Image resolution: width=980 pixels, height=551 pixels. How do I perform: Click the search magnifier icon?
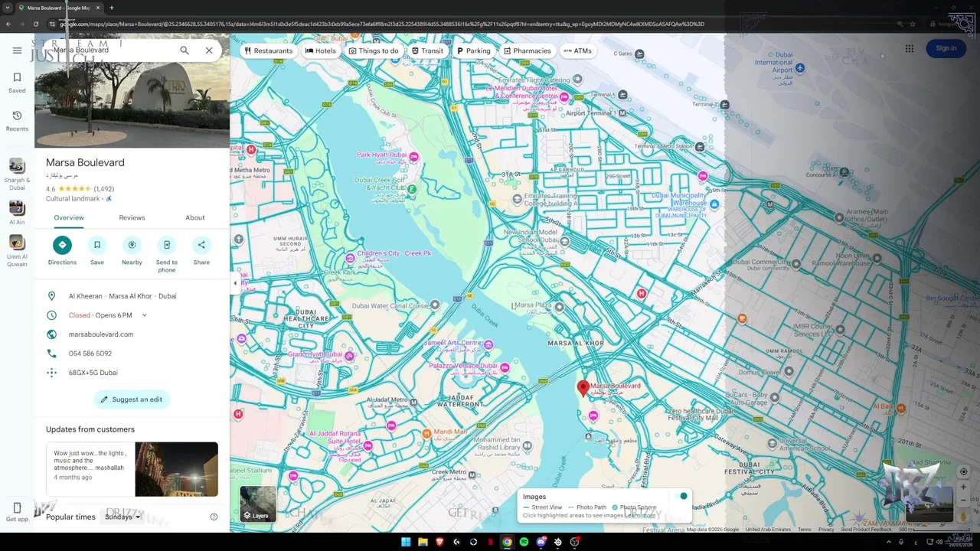coord(185,51)
